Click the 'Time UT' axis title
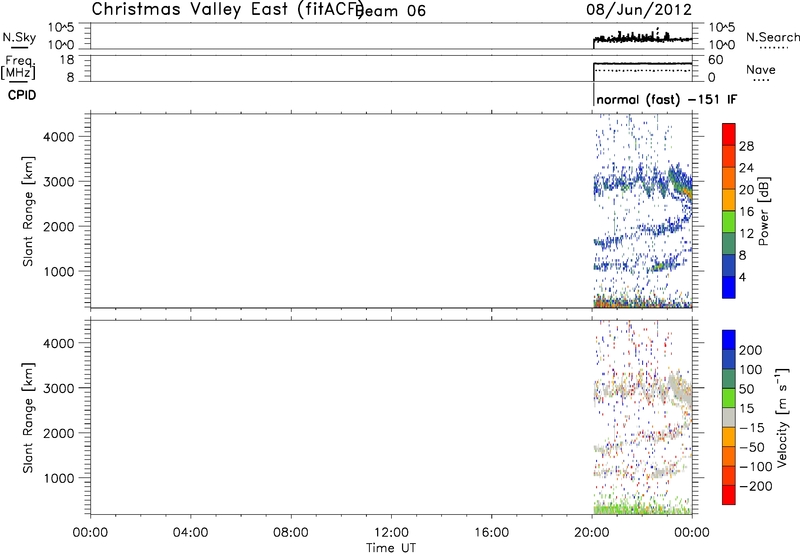The height and width of the screenshot is (554, 800). pos(391,548)
